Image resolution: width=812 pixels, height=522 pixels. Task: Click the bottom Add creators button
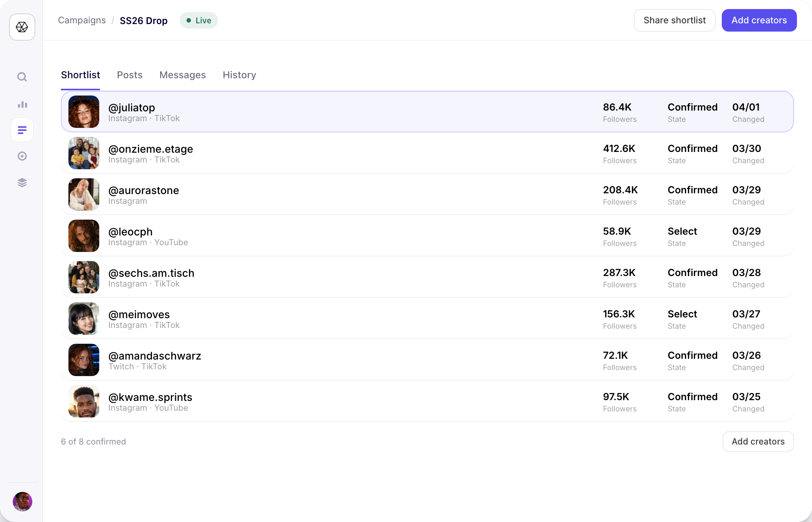758,442
